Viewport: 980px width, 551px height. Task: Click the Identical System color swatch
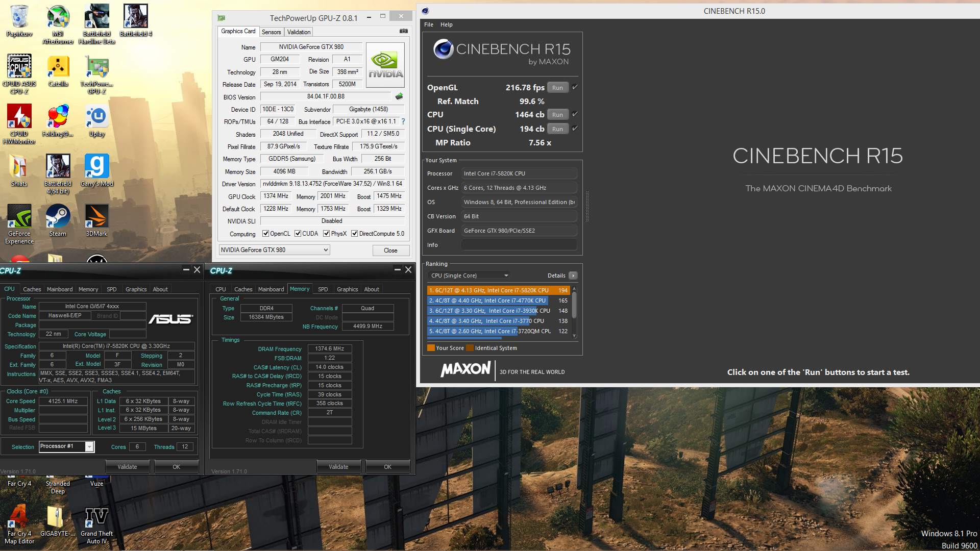[x=470, y=348]
